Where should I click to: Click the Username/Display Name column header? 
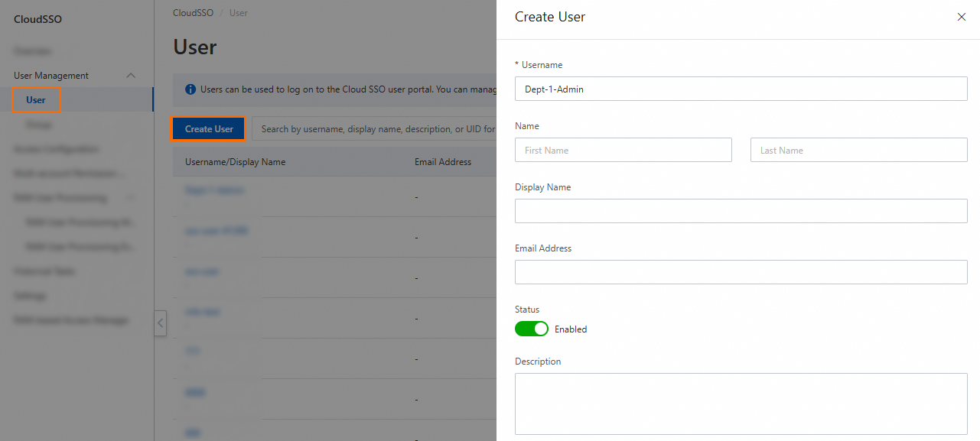point(235,162)
